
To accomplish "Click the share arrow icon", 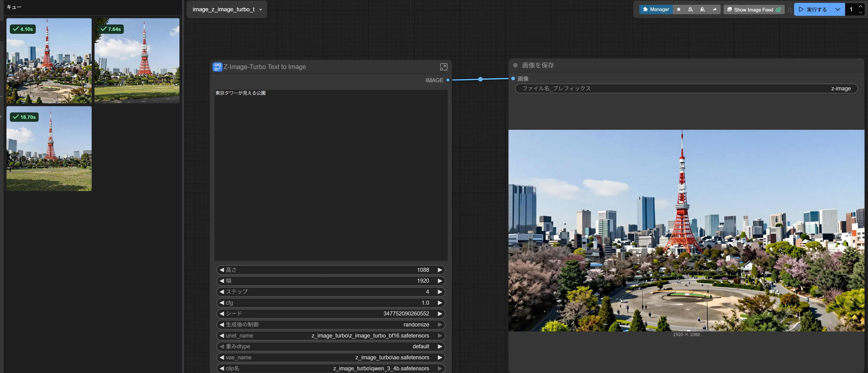I will [714, 9].
